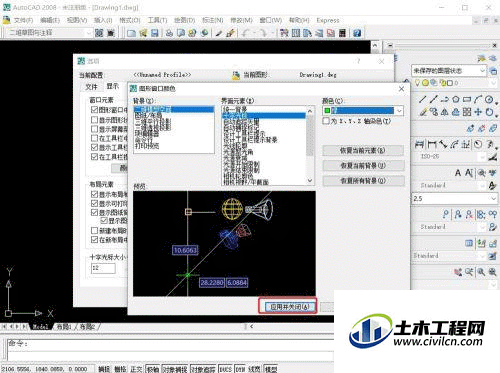
Task: Click the Undo arrow in toolbar
Action: click(x=246, y=33)
